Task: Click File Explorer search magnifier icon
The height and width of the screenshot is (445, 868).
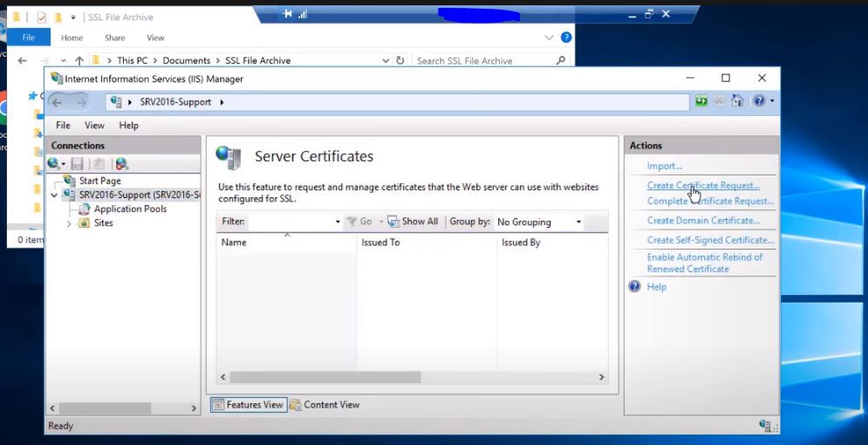Action: [561, 60]
